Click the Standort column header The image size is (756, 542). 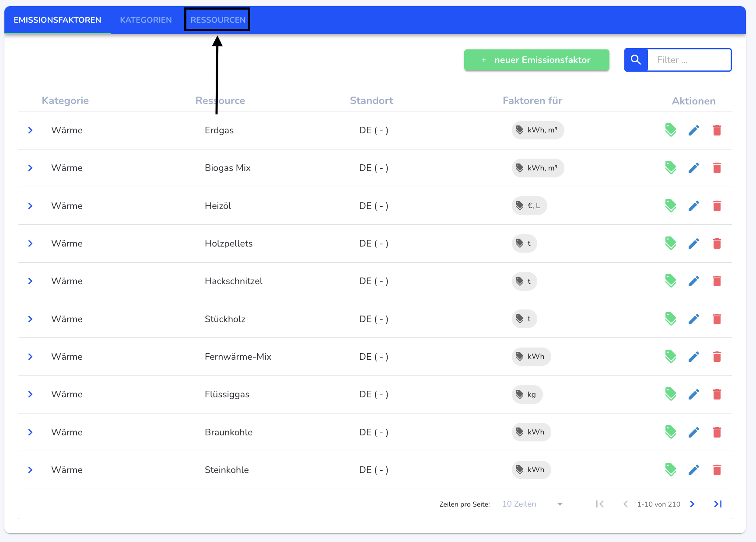[371, 101]
